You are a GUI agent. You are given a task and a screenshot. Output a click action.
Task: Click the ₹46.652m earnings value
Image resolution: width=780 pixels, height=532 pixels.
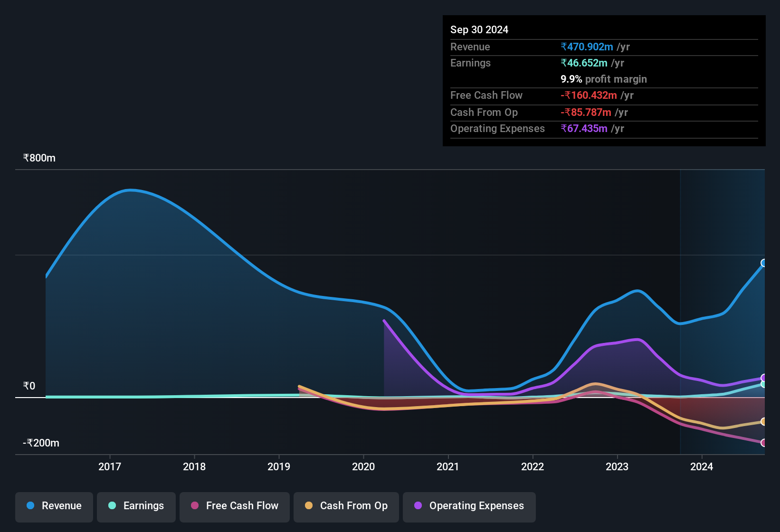pyautogui.click(x=584, y=63)
